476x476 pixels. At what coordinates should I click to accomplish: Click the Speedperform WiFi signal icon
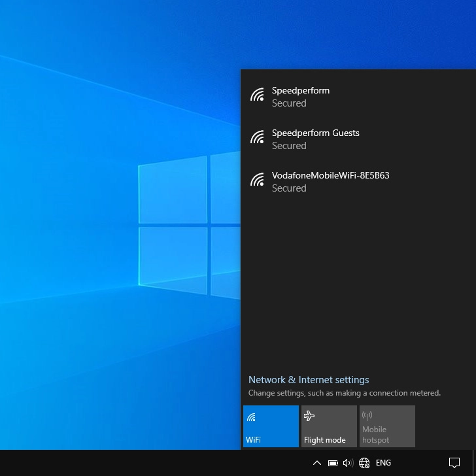click(x=257, y=95)
